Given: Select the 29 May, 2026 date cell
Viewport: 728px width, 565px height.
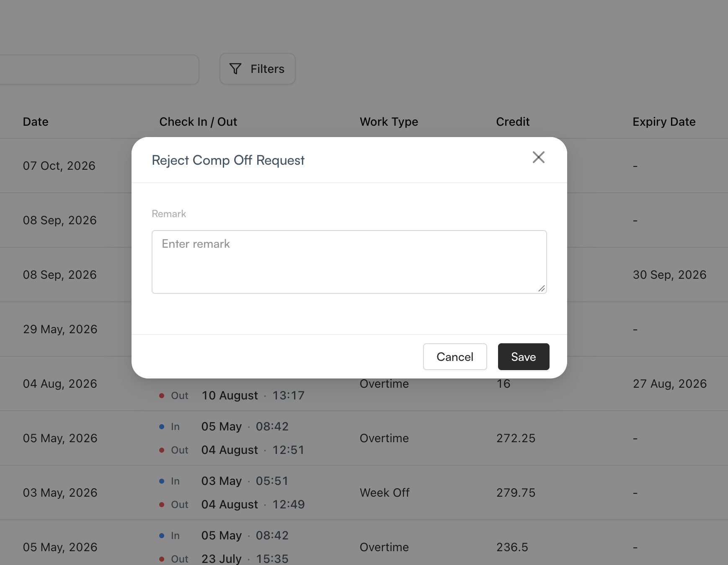Looking at the screenshot, I should [x=60, y=329].
